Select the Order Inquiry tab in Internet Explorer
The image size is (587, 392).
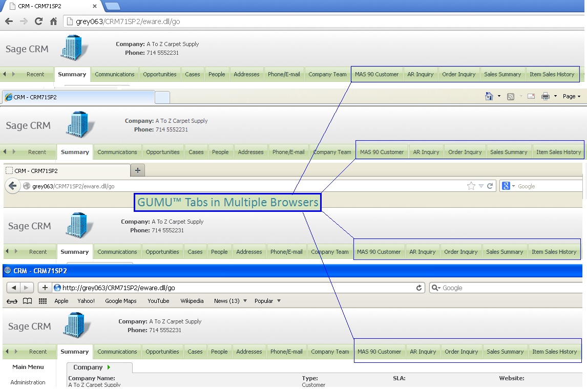click(465, 152)
